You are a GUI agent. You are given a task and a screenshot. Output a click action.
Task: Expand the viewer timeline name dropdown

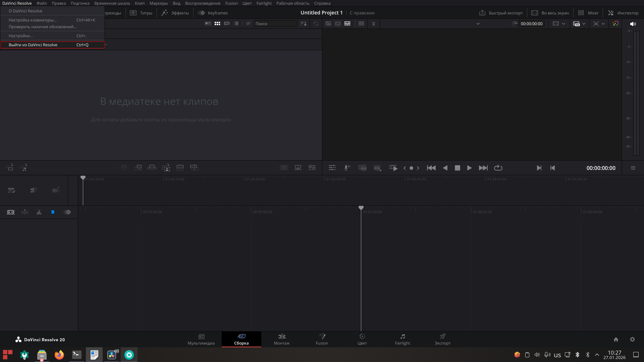tap(478, 23)
